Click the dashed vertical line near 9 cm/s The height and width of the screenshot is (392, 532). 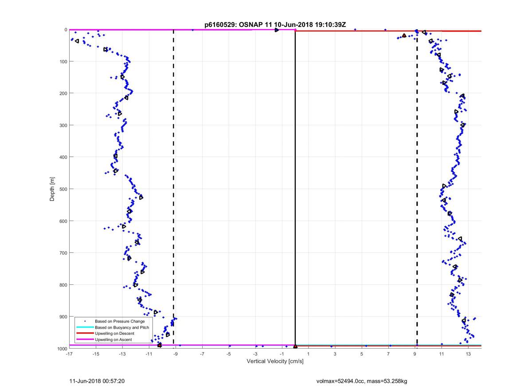[x=417, y=189]
